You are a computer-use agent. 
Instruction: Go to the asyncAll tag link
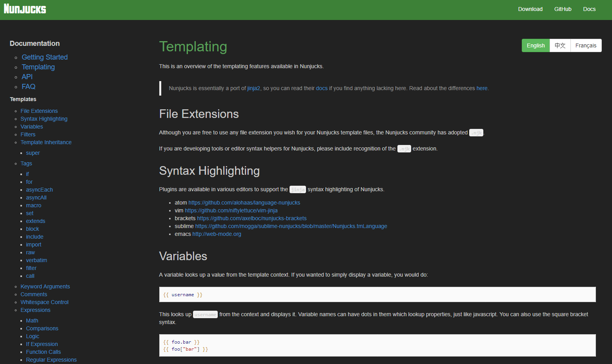click(x=36, y=197)
